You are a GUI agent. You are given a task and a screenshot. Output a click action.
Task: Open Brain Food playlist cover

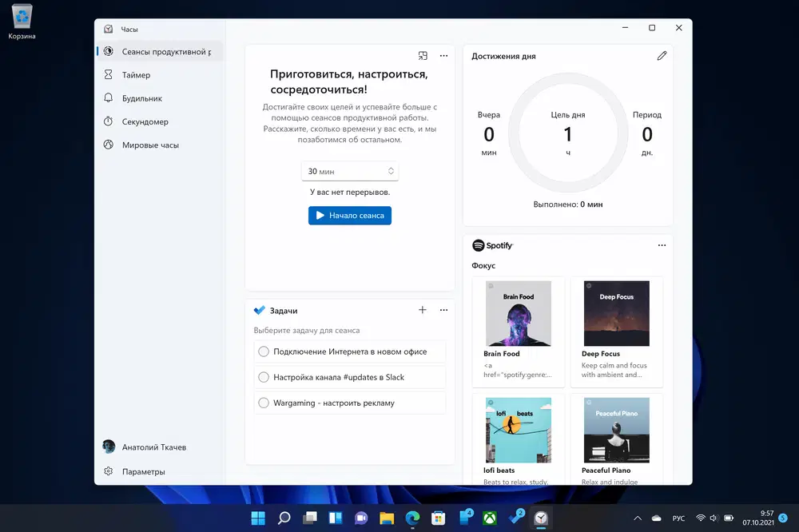pyautogui.click(x=519, y=313)
